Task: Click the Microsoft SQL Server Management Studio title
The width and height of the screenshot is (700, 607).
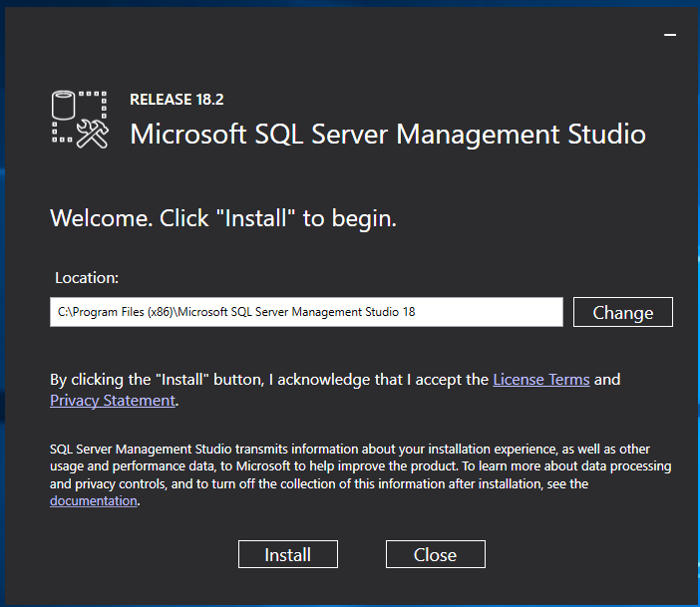Action: [x=387, y=134]
